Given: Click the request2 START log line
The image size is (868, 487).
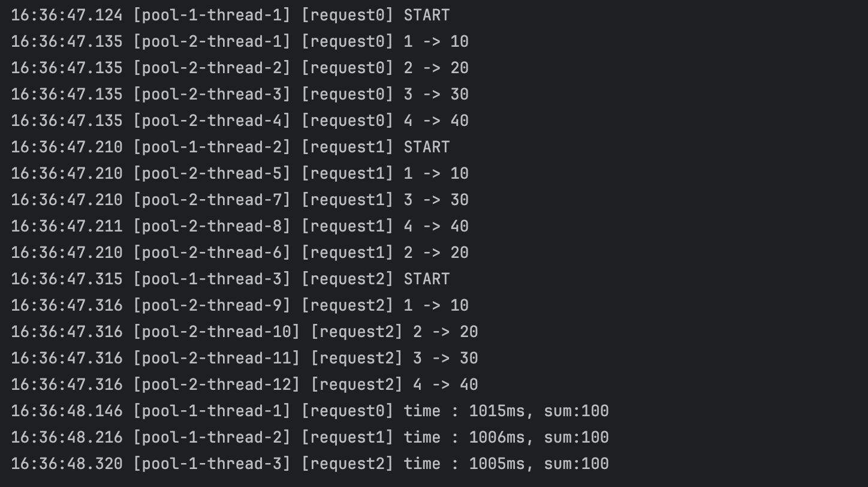Looking at the screenshot, I should pyautogui.click(x=230, y=279).
